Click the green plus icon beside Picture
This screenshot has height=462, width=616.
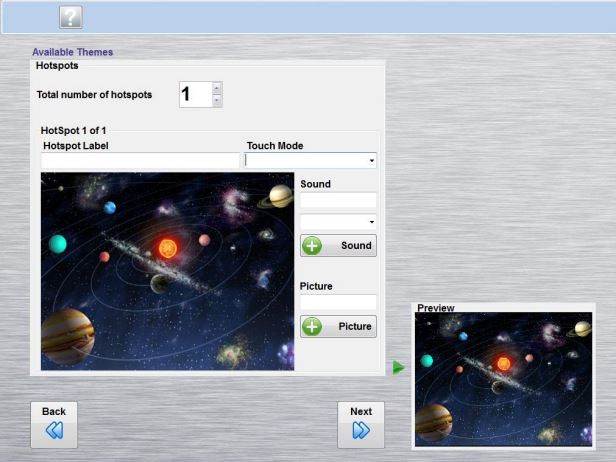tap(312, 327)
